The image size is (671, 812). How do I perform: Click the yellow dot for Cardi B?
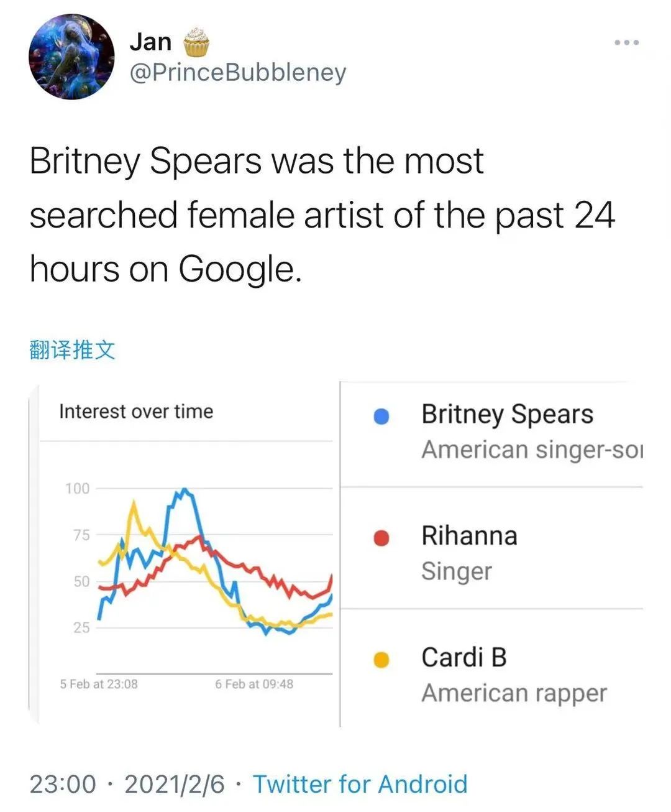click(x=381, y=659)
